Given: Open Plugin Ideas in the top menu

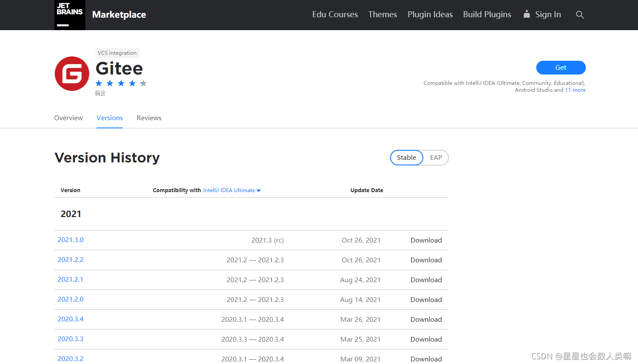Looking at the screenshot, I should coord(430,14).
